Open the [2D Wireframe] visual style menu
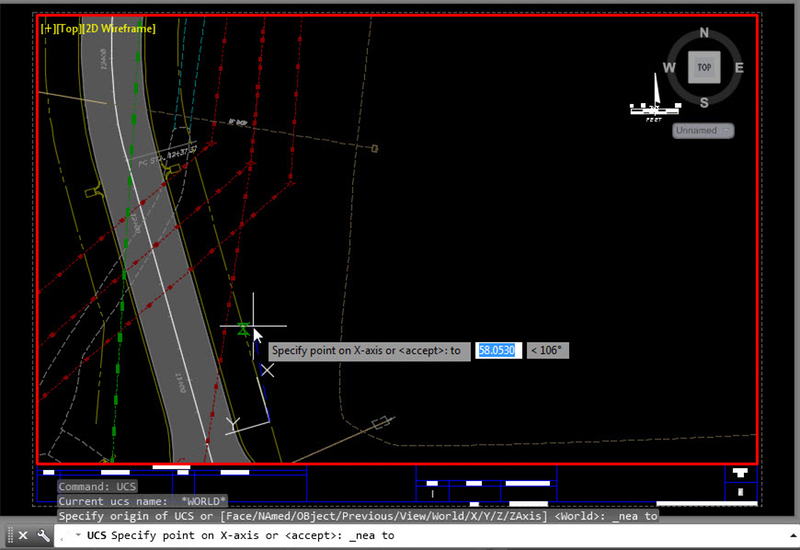 pos(118,29)
